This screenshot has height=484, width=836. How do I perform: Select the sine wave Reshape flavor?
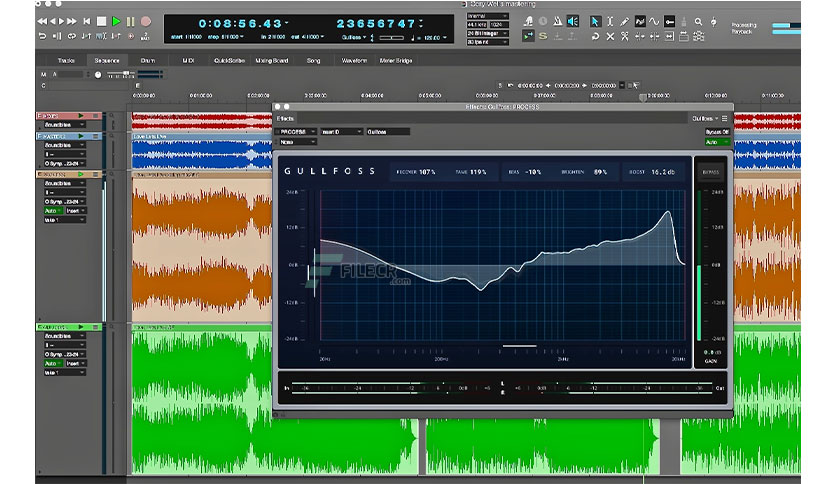[x=654, y=21]
